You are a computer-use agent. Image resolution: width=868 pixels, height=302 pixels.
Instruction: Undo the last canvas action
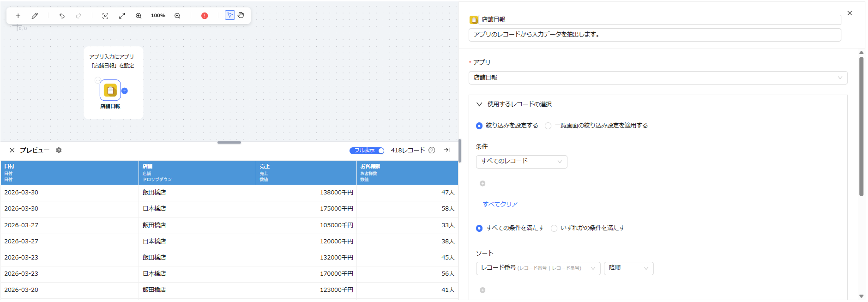62,16
